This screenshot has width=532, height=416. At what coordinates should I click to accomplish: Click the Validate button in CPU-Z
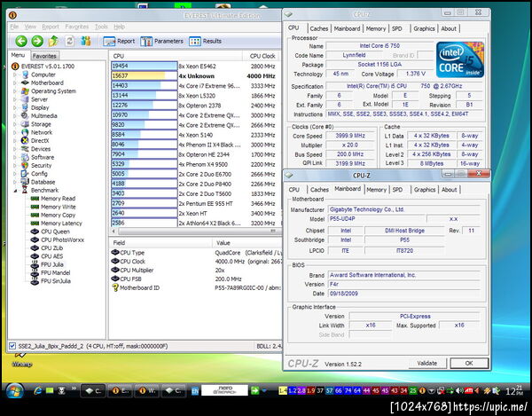coord(427,363)
